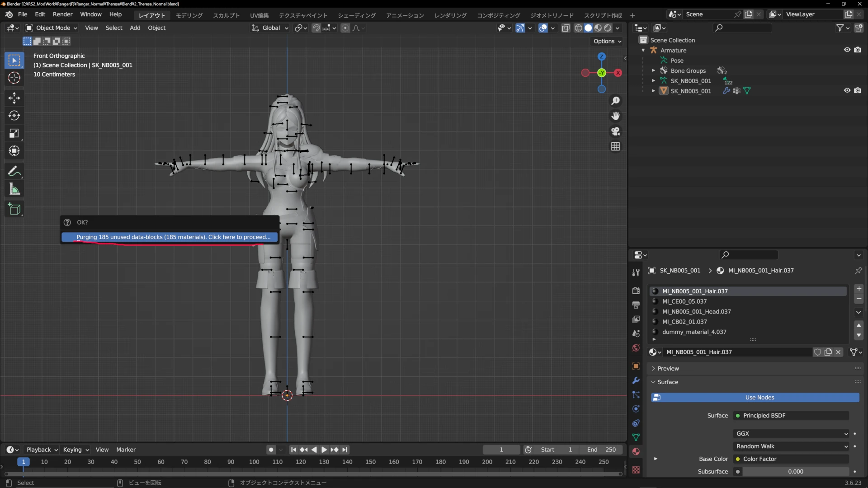Open the Output properties tab
The width and height of the screenshot is (868, 488).
[x=636, y=305]
